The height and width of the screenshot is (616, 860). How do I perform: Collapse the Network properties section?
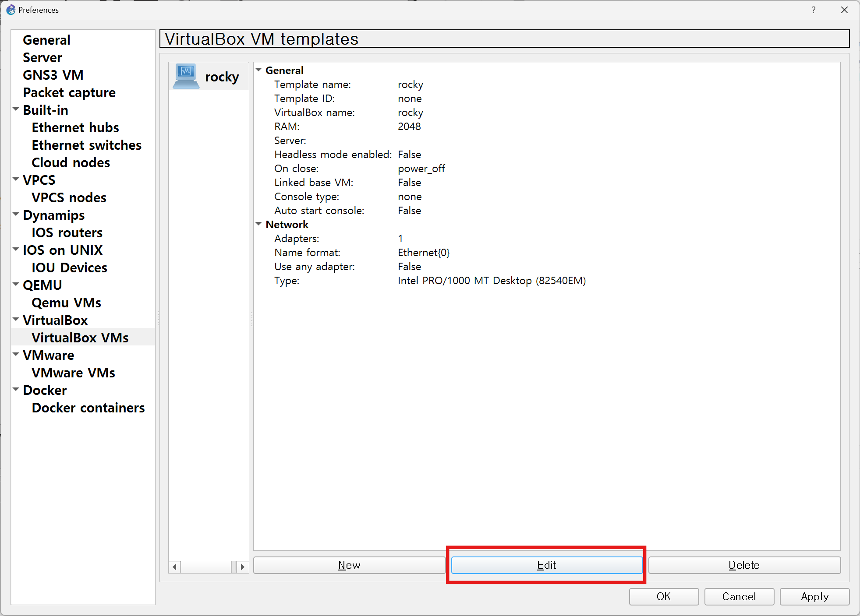(259, 224)
